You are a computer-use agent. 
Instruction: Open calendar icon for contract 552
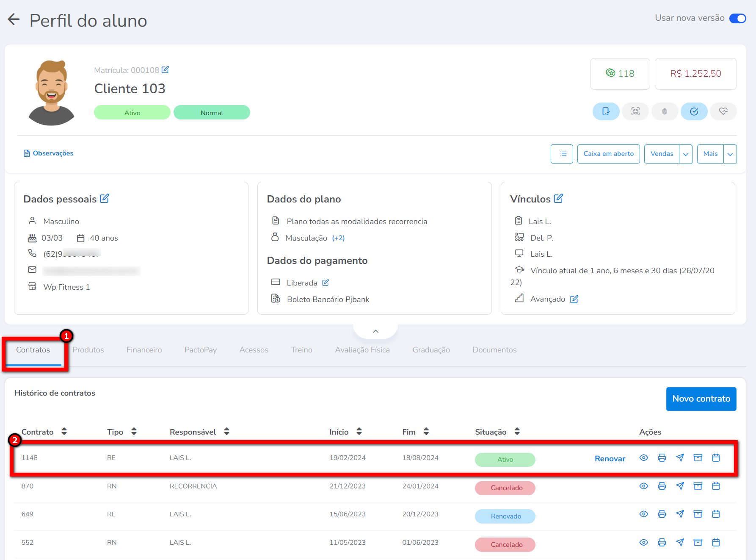tap(716, 543)
